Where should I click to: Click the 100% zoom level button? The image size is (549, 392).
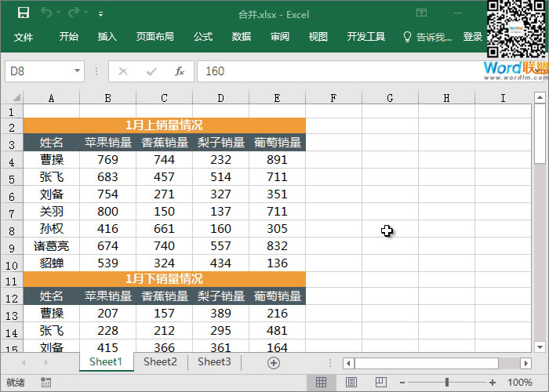point(520,383)
